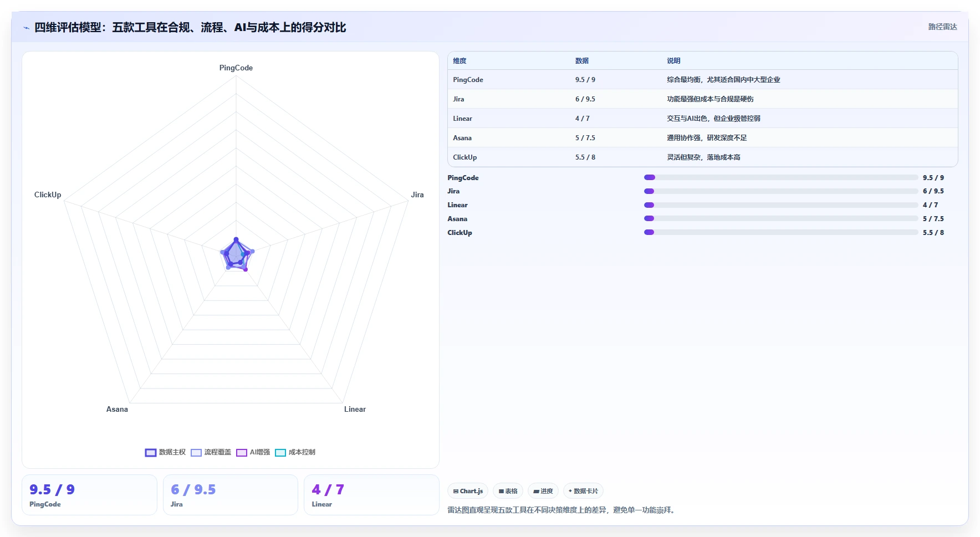This screenshot has width=980, height=537.
Task: Click the ClickUp radar axis label
Action: pos(48,195)
